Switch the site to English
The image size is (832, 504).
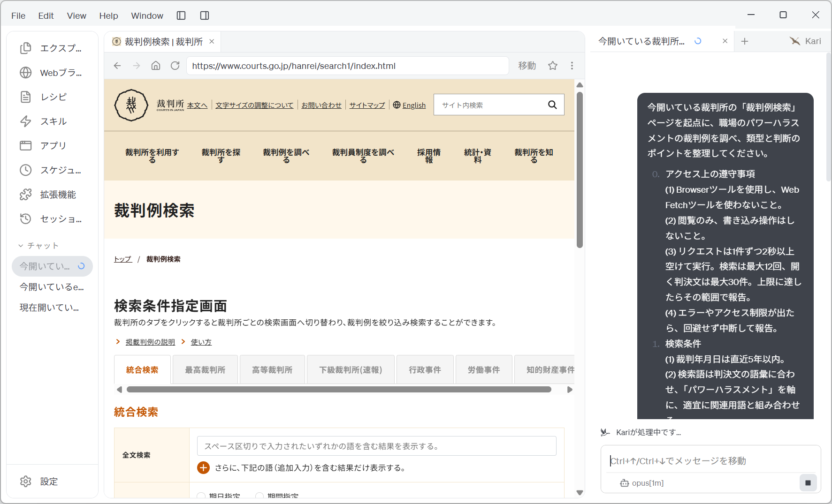tap(414, 105)
